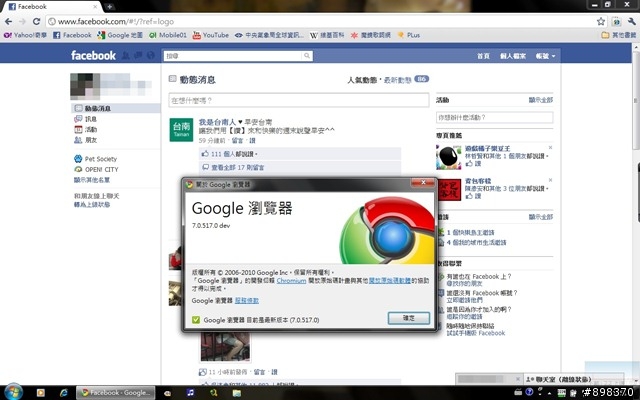Click the browser forward arrow

coord(22,21)
